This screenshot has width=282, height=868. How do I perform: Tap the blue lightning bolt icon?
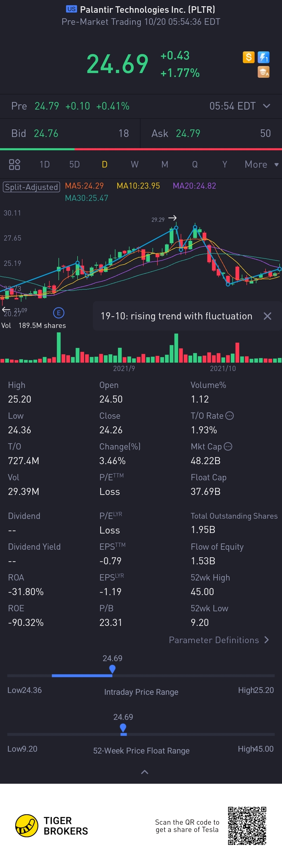click(x=263, y=57)
